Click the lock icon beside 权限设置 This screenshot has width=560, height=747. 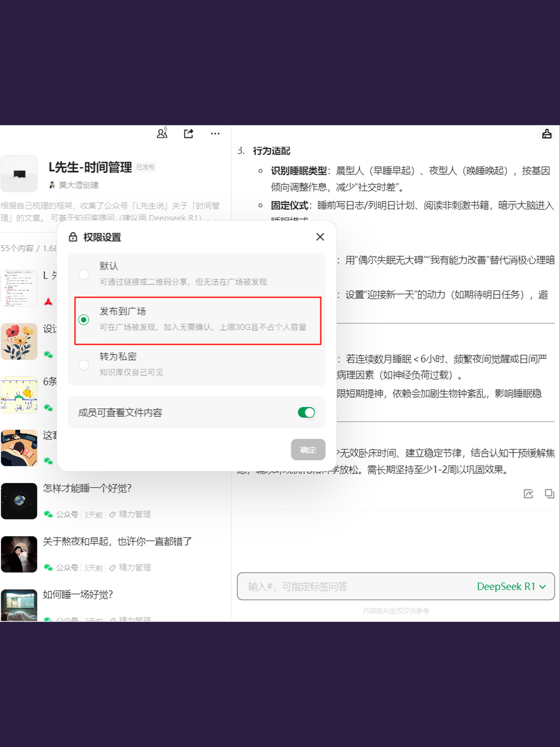(x=73, y=237)
